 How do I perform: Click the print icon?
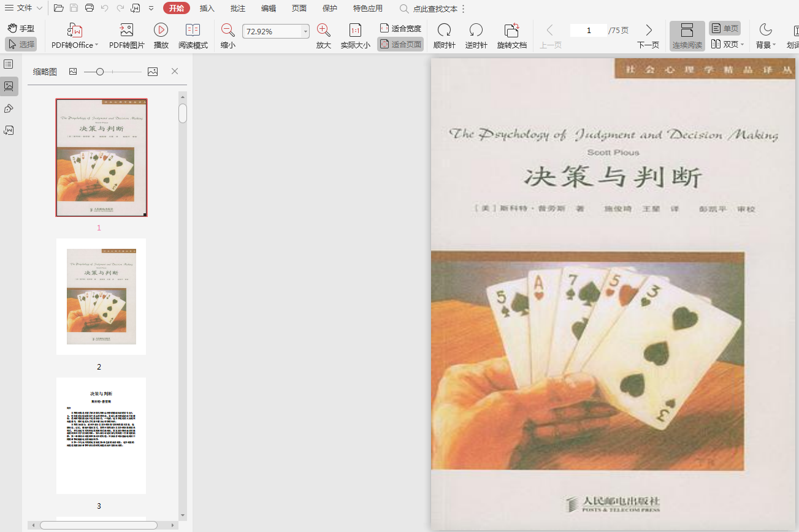(x=90, y=8)
